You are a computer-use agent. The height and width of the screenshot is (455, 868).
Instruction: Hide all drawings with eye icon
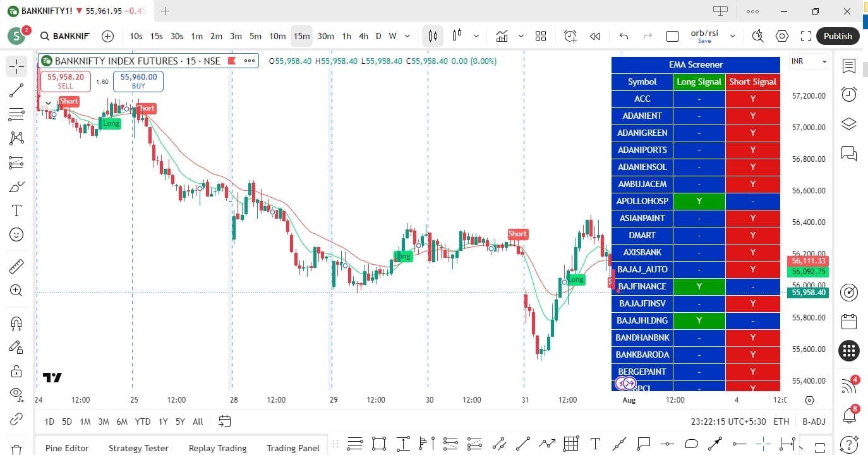[16, 394]
